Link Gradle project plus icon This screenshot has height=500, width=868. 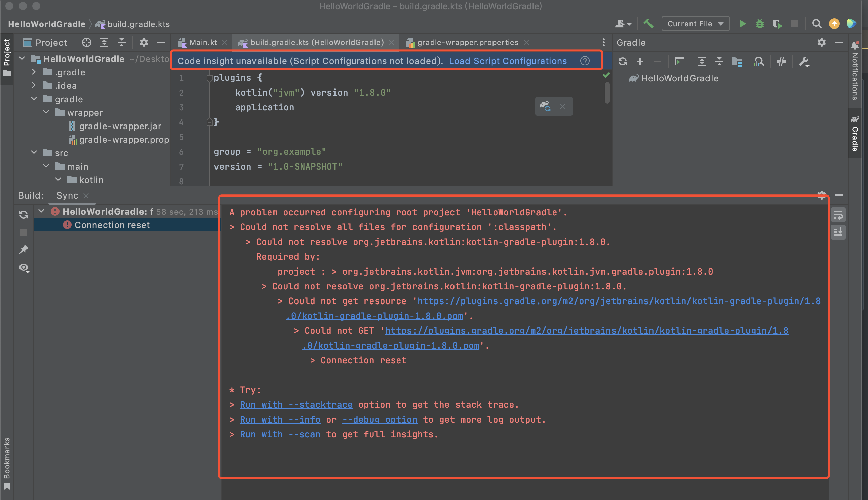point(640,62)
